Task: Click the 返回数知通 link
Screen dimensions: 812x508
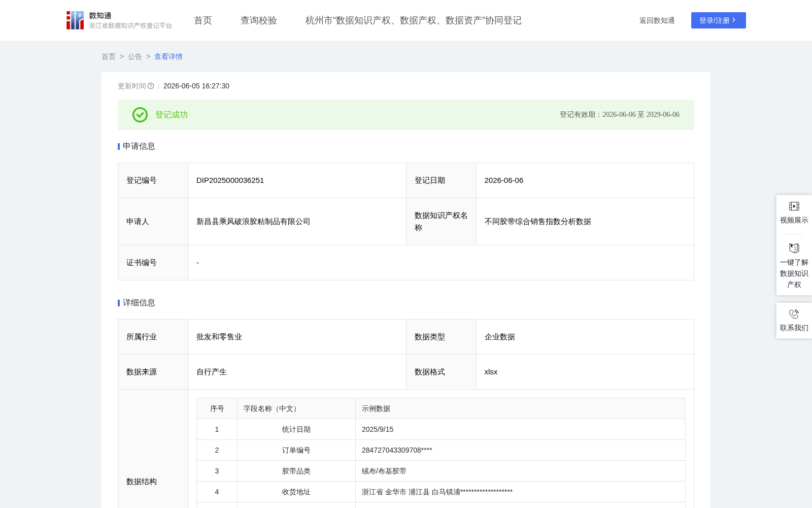Action: click(657, 20)
